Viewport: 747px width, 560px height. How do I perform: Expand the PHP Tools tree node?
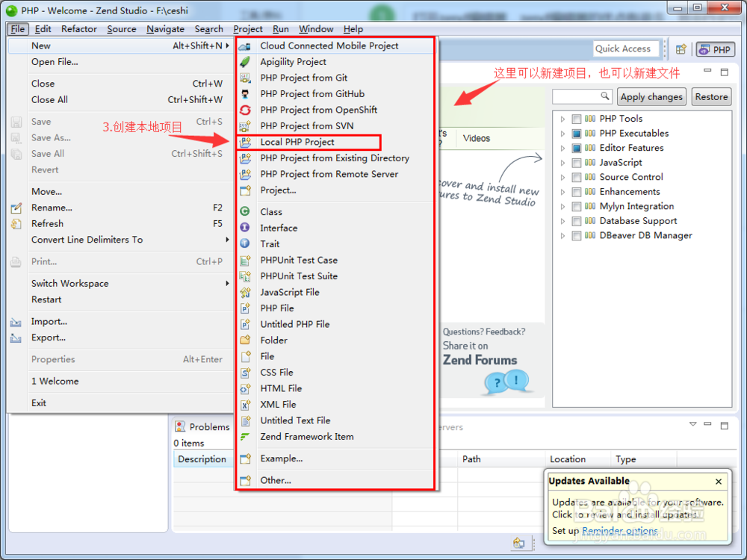click(x=562, y=119)
